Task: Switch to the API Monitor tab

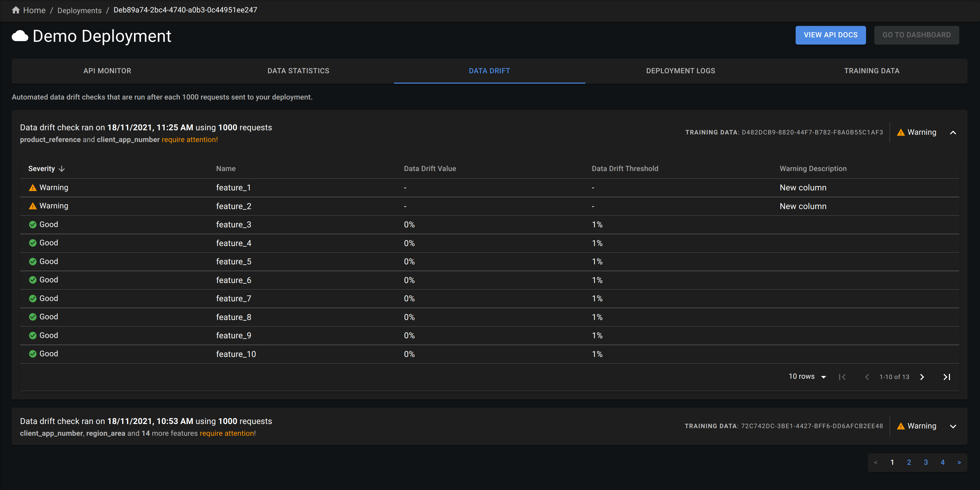Action: [x=107, y=71]
